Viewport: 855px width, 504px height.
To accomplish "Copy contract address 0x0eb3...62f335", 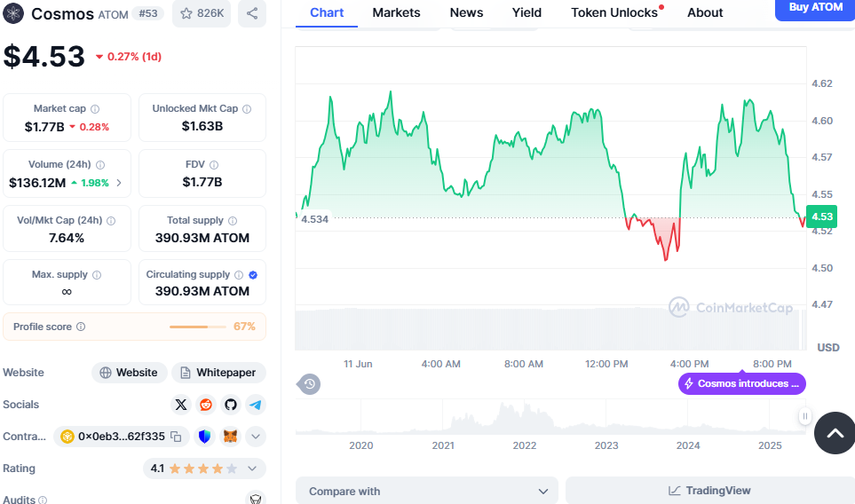I will click(x=176, y=437).
